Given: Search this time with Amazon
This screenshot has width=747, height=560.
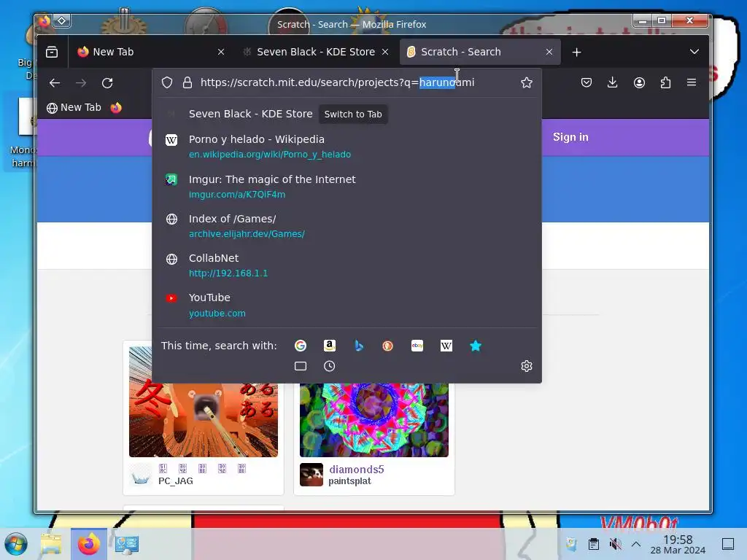Looking at the screenshot, I should [x=330, y=346].
